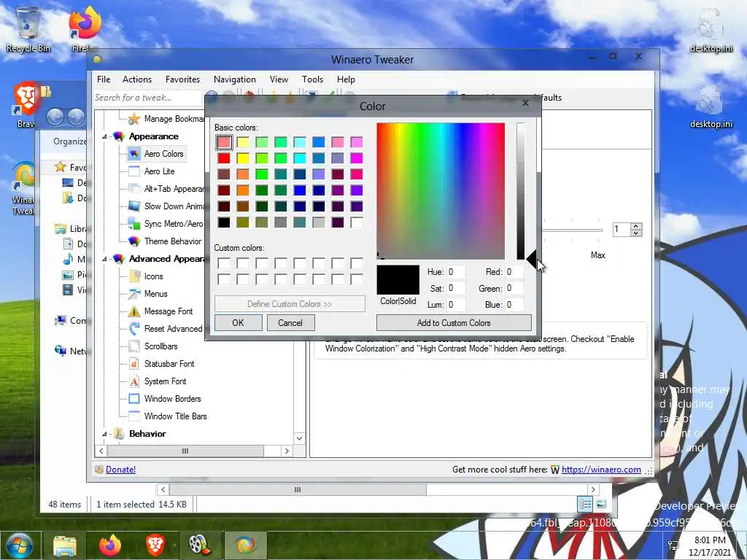
Task: Click the Window Title Bars icon
Action: [134, 416]
